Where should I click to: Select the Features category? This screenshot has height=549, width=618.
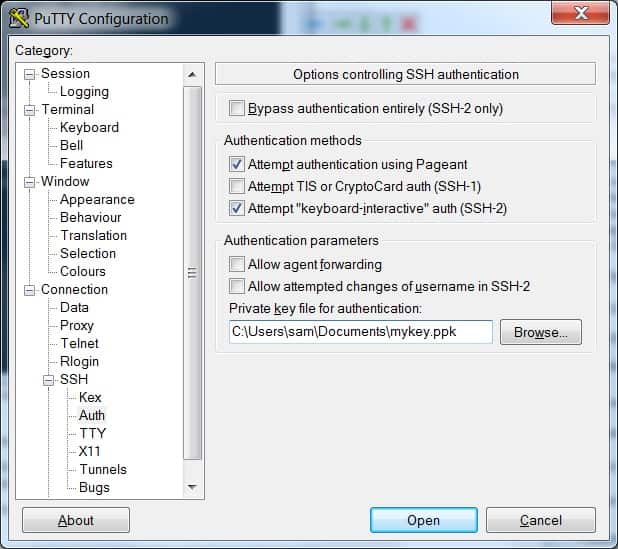pos(86,163)
